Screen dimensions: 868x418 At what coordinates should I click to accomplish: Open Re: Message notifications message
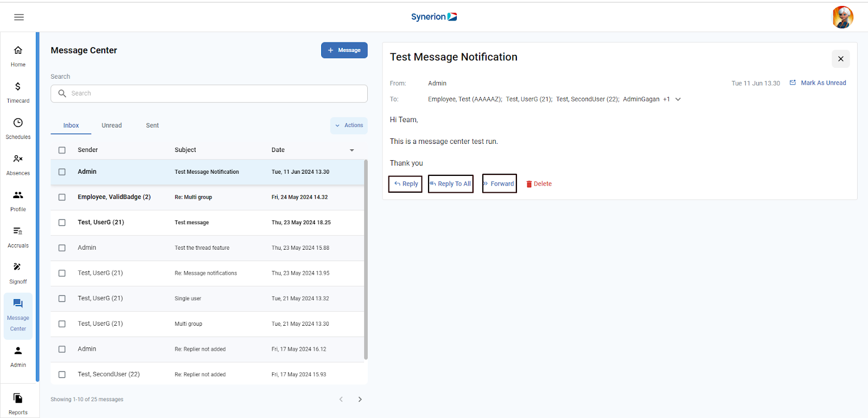click(x=207, y=273)
